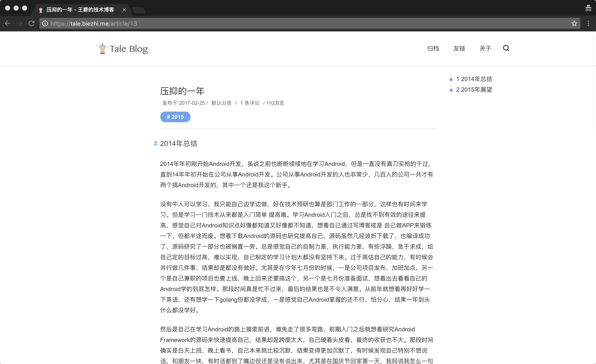The height and width of the screenshot is (364, 596).
Task: Close the 压抑的一年 browser tab
Action: 124,10
